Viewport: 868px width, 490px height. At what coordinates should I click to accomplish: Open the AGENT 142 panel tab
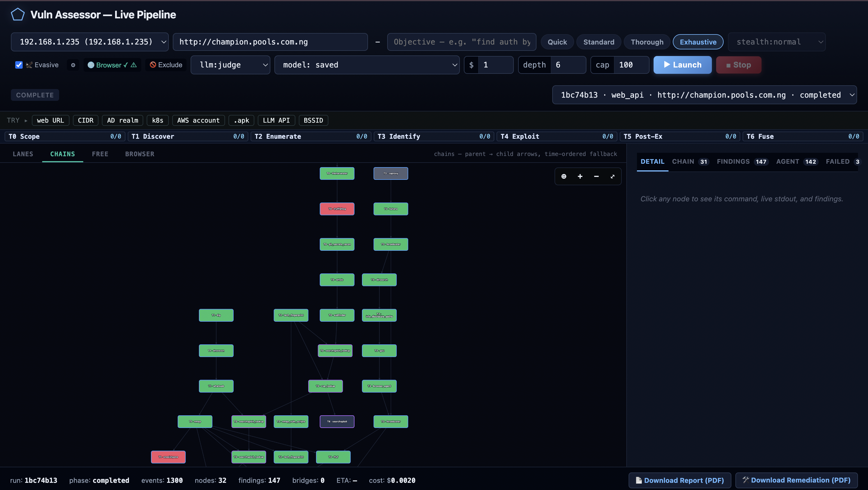797,161
